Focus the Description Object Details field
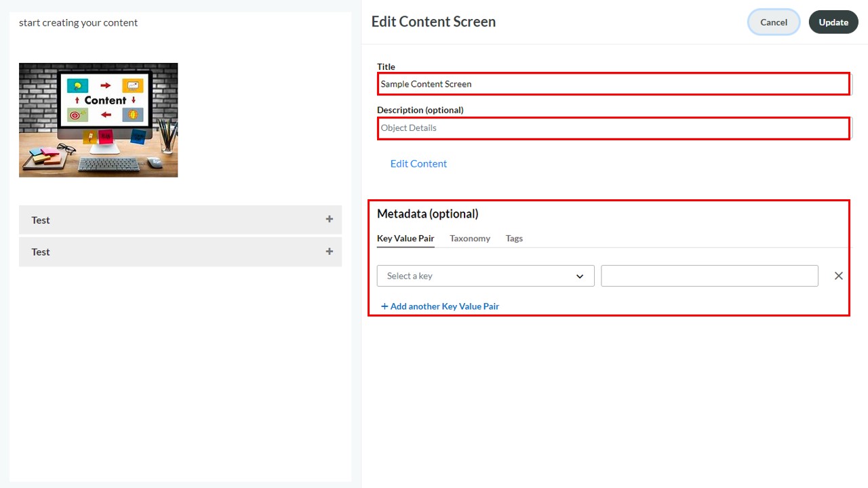The image size is (868, 488). pyautogui.click(x=614, y=128)
